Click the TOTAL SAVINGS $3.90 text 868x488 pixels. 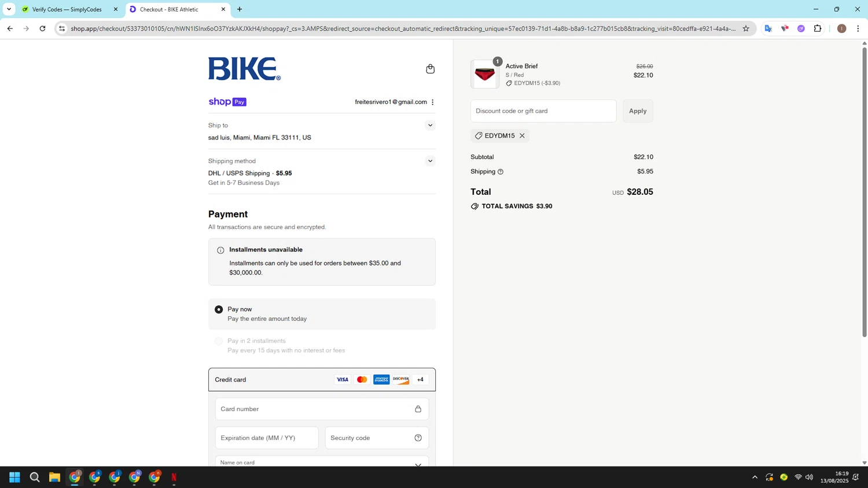[517, 206]
